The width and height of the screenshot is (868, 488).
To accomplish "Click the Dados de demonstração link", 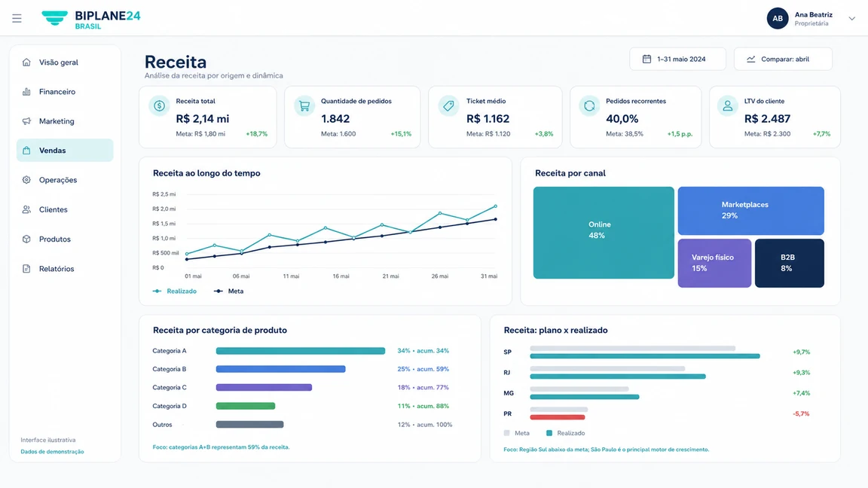I will [53, 452].
